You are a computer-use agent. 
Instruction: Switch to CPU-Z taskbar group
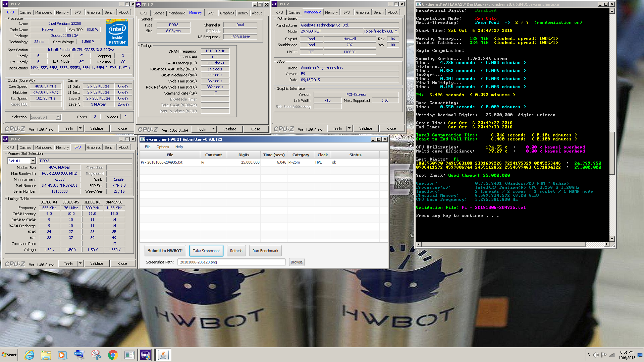coord(146,355)
